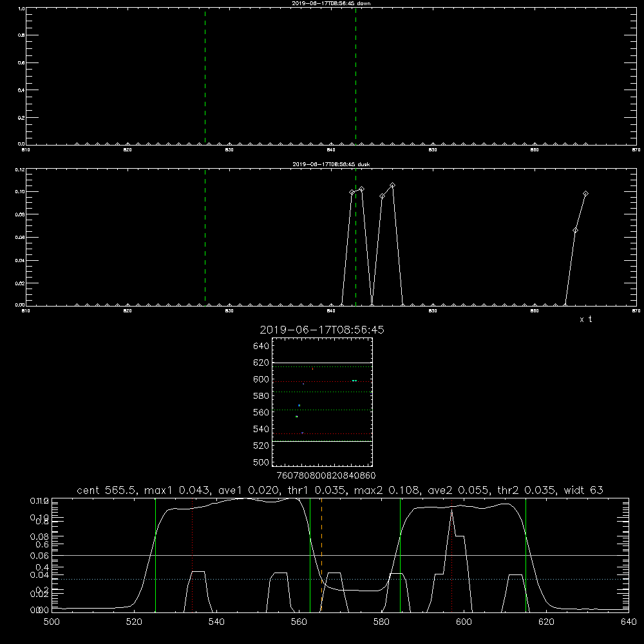Select the 'thr2 0.035' value
The height and width of the screenshot is (644, 644).
[x=527, y=490]
